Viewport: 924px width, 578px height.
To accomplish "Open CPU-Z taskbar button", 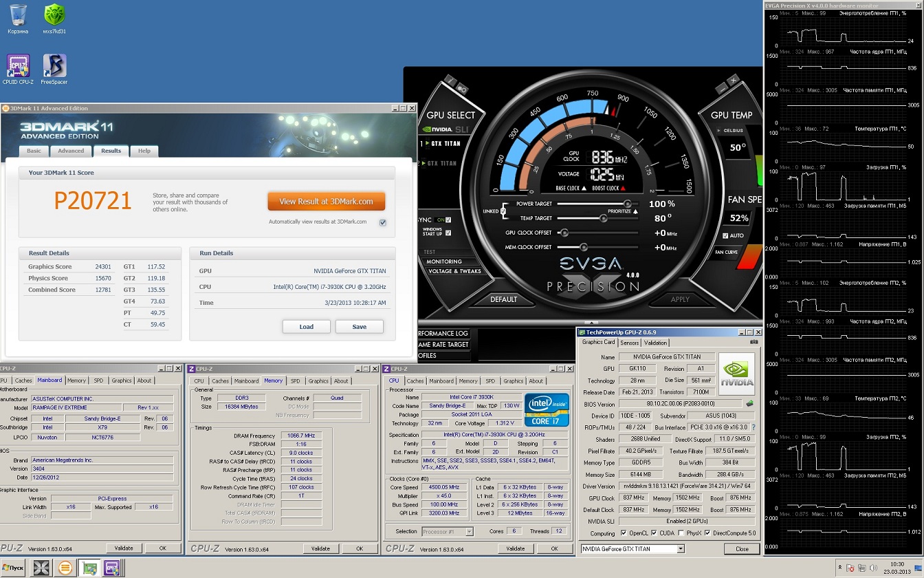I will point(111,568).
